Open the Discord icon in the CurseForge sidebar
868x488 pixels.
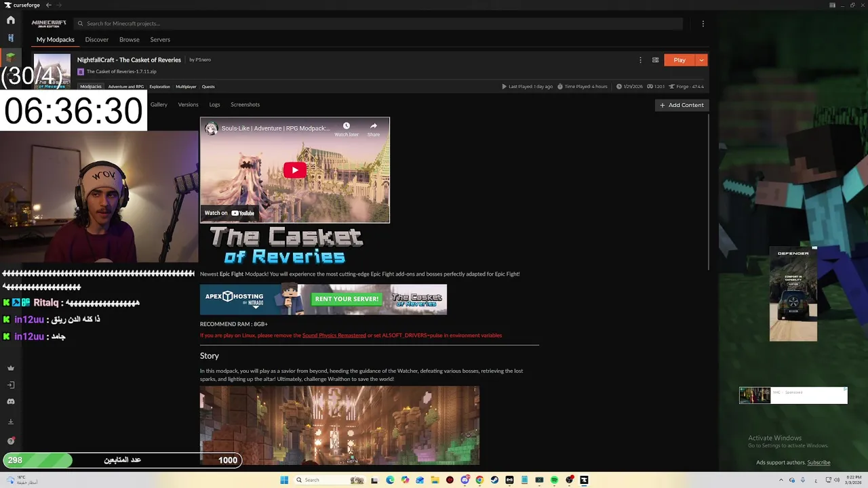11,401
